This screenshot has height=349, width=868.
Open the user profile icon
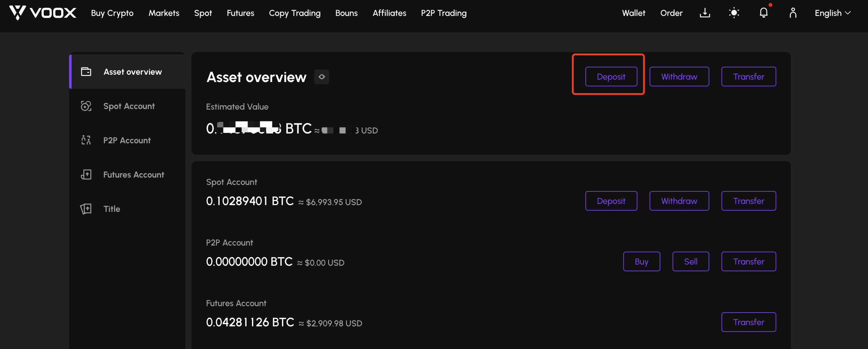793,13
